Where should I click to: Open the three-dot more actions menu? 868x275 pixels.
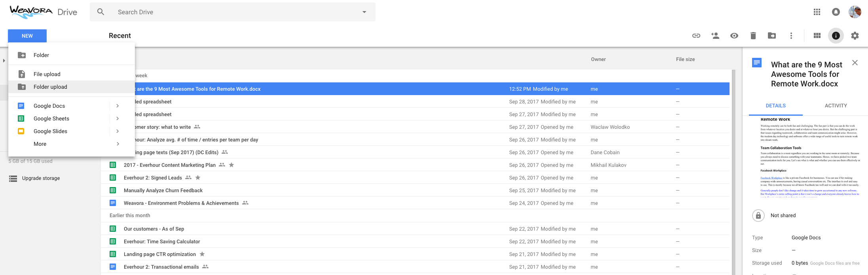(791, 36)
